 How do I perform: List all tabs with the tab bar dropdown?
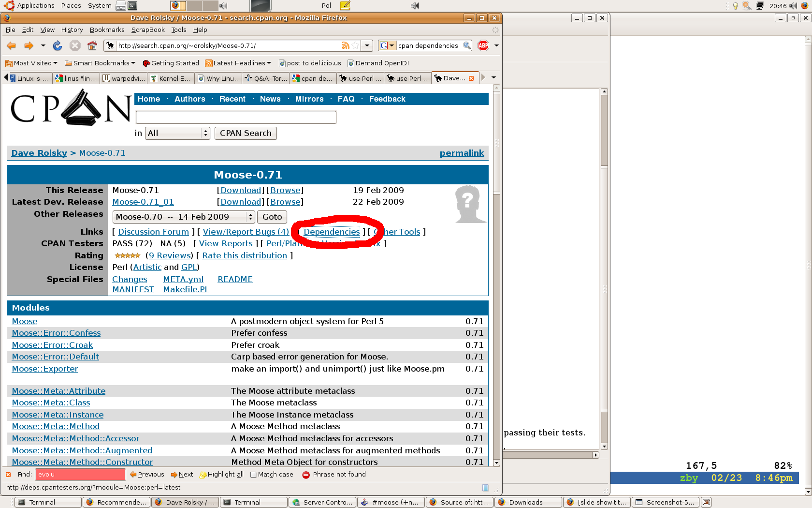point(493,77)
